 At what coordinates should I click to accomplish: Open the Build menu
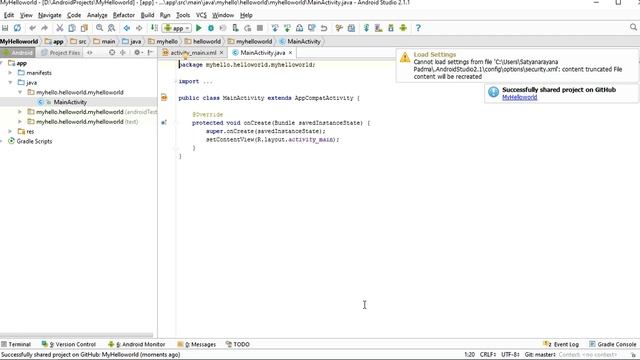tap(147, 15)
